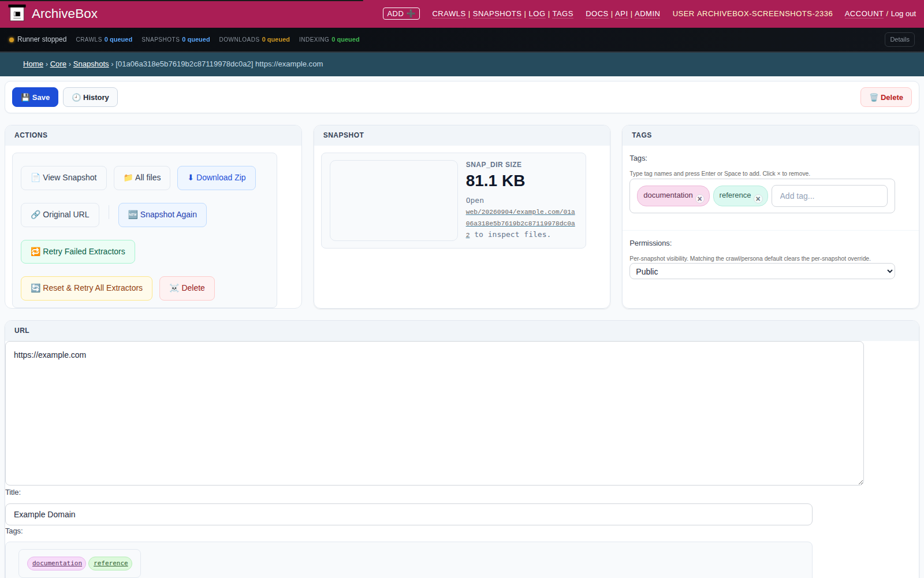Click the USER ARCHIVEBOX-SCREENSHOTS-2336 label
Screen dimensions: 924x578
click(752, 14)
